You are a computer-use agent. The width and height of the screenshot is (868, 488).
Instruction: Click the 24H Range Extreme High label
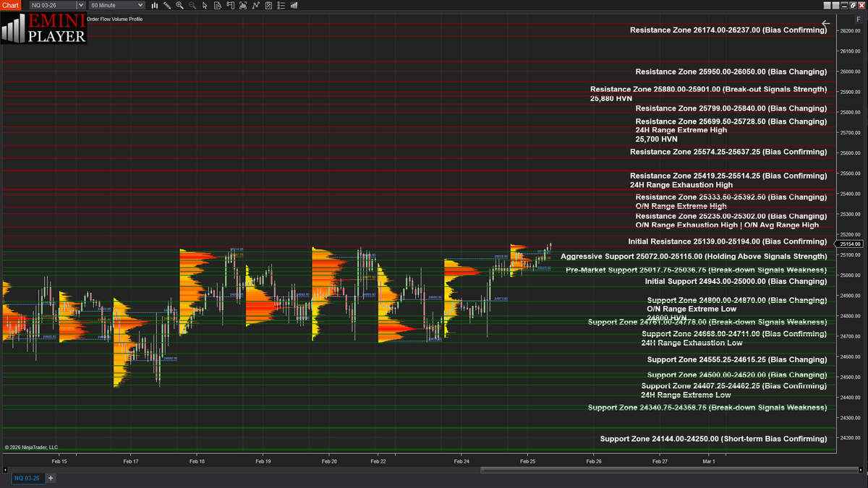[681, 130]
